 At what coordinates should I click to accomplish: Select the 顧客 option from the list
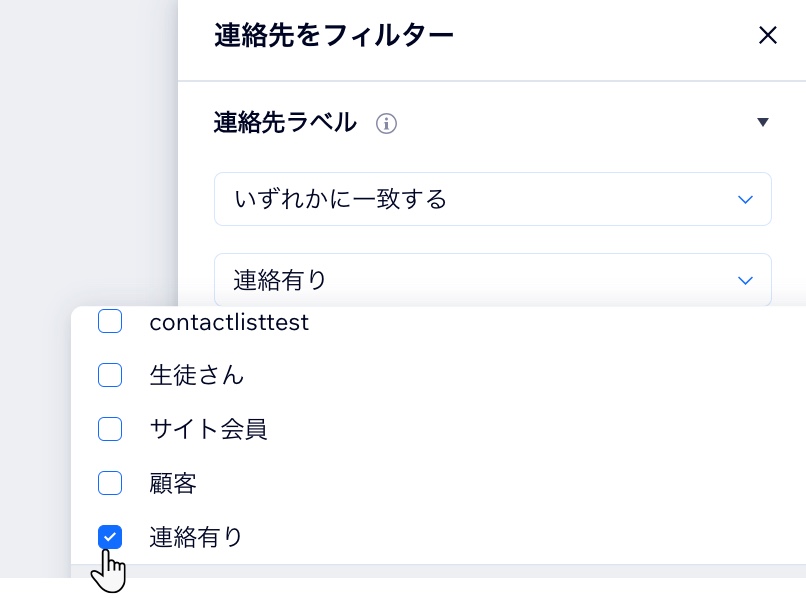[x=173, y=483]
